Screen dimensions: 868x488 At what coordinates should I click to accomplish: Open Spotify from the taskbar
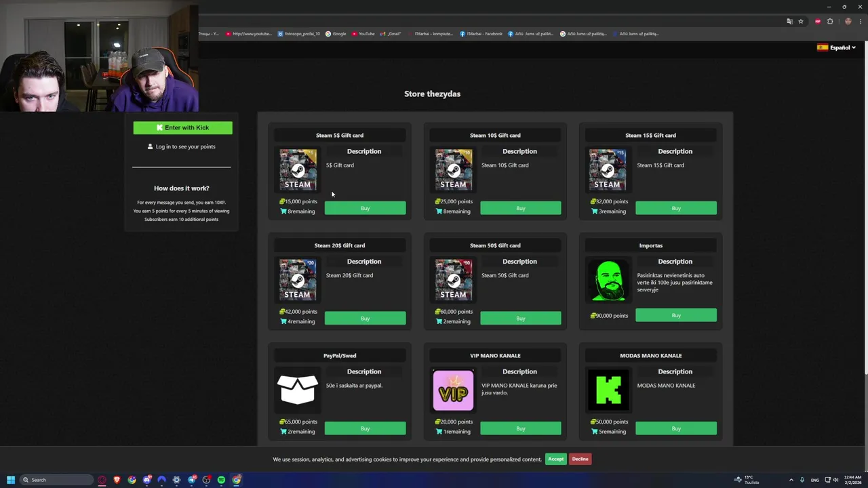tap(221, 480)
